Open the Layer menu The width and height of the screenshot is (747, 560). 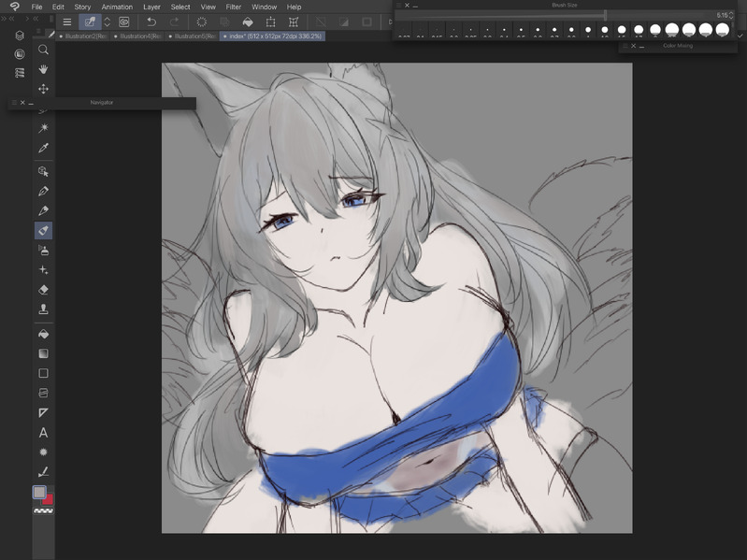tap(152, 7)
